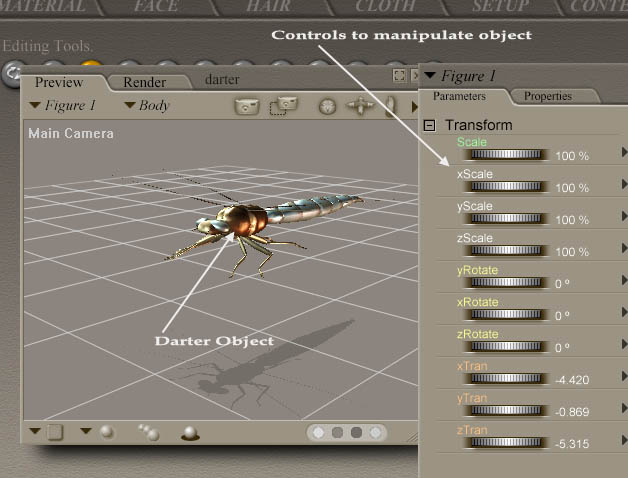Open the zScale dial options arrow

[x=624, y=248]
